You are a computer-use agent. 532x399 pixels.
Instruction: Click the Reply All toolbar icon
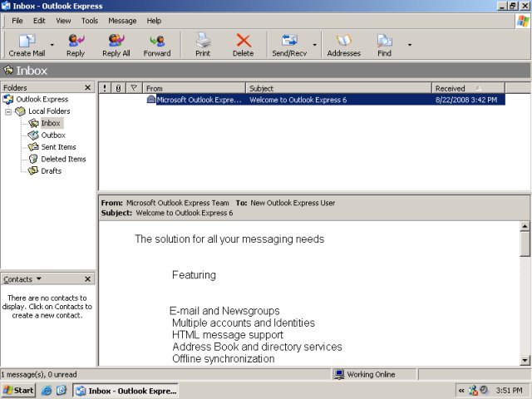116,45
